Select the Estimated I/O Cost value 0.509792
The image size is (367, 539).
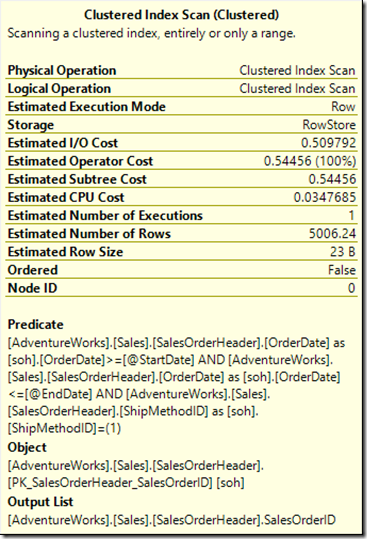[x=329, y=143]
